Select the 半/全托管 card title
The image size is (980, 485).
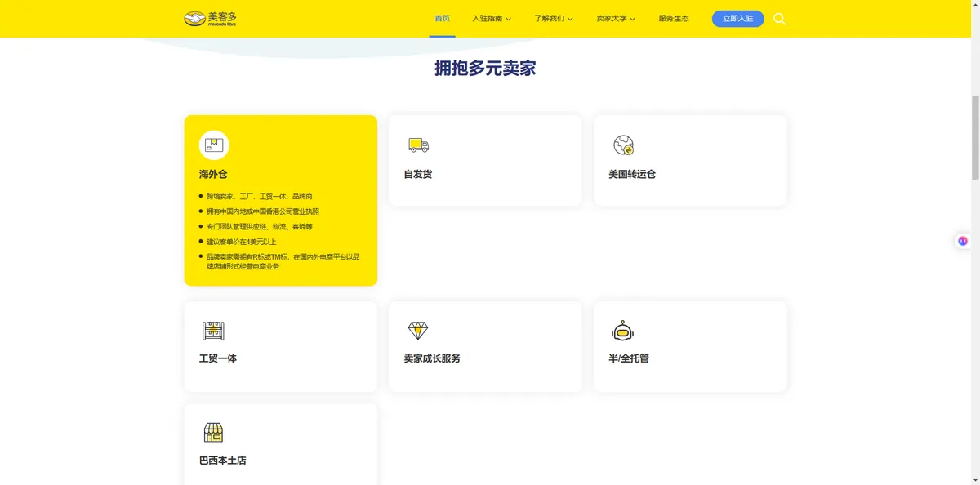pos(629,358)
